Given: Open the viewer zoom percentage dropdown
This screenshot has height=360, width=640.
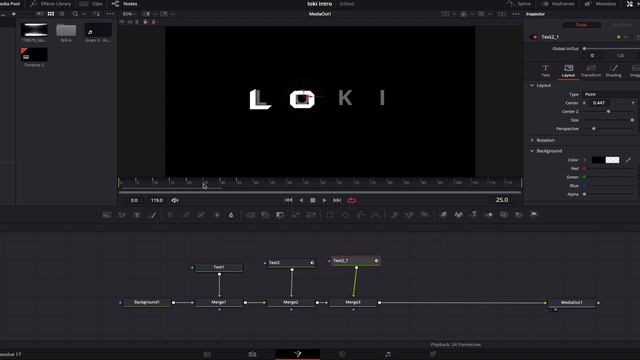Looking at the screenshot, I should pos(129,14).
